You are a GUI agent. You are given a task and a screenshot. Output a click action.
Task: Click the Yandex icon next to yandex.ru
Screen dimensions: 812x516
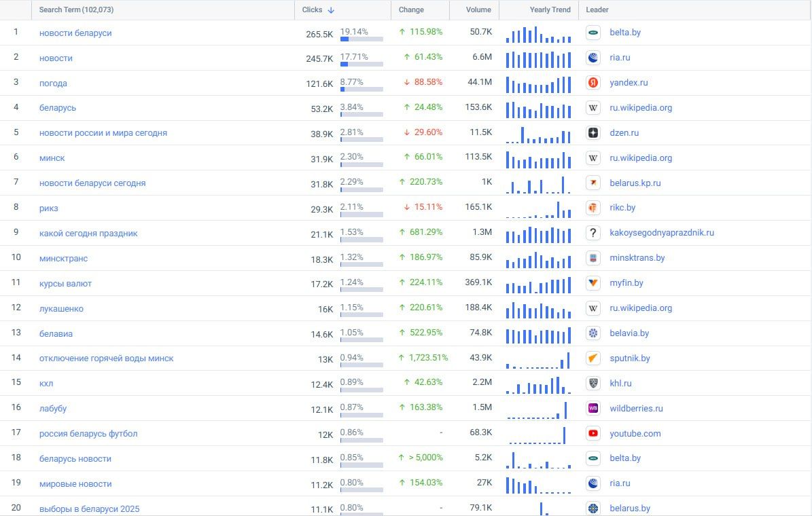pyautogui.click(x=593, y=83)
